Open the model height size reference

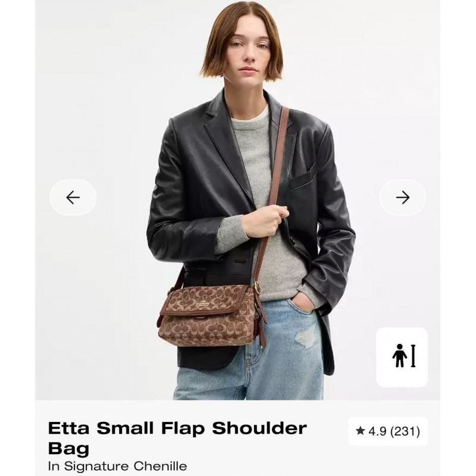[402, 357]
